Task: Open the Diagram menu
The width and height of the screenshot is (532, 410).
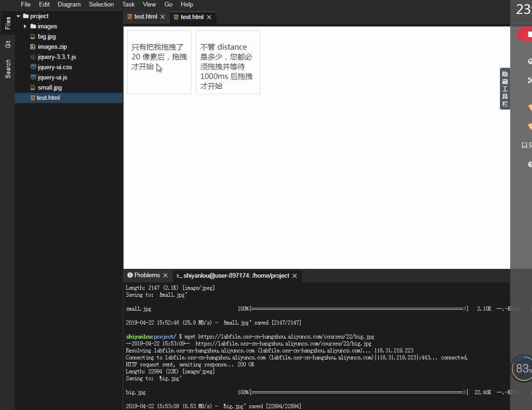Action: (x=69, y=4)
